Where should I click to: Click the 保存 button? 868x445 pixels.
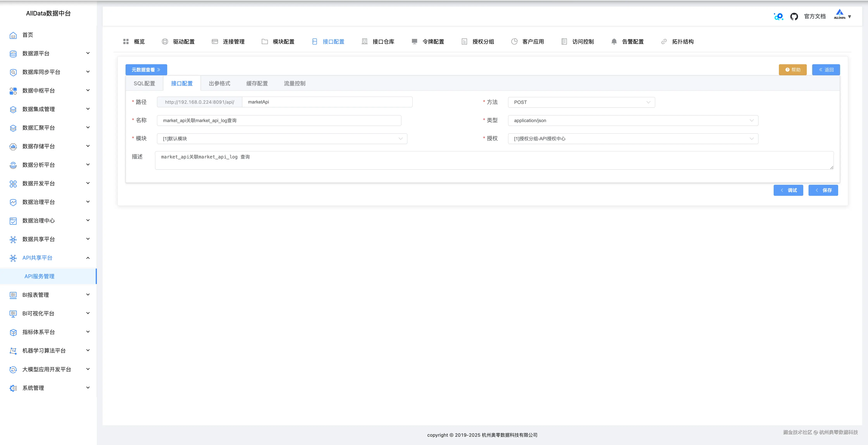click(823, 190)
